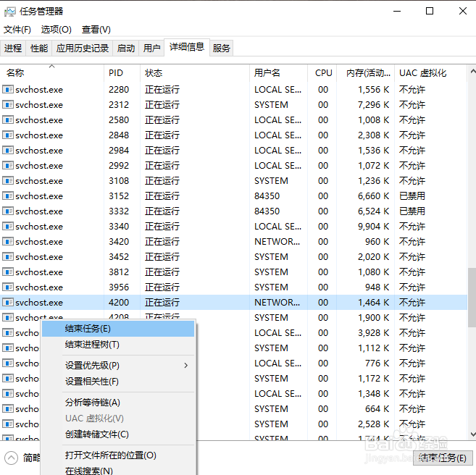Sort by the CPU column header

click(322, 73)
